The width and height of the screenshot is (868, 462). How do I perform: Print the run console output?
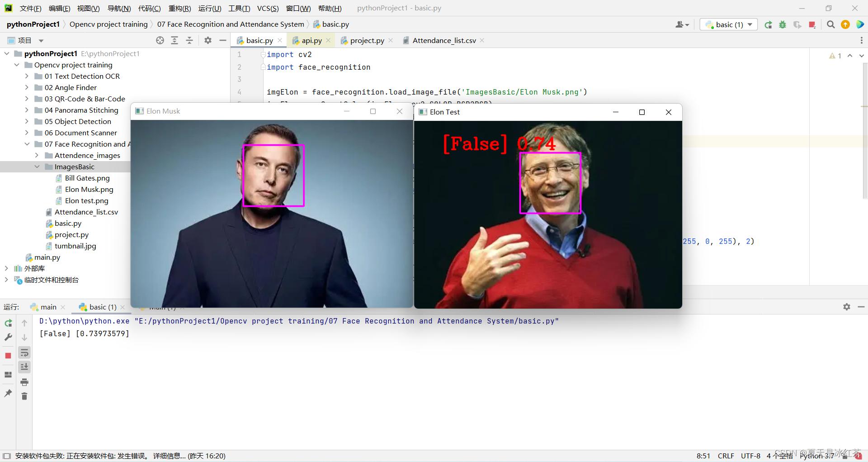point(24,382)
